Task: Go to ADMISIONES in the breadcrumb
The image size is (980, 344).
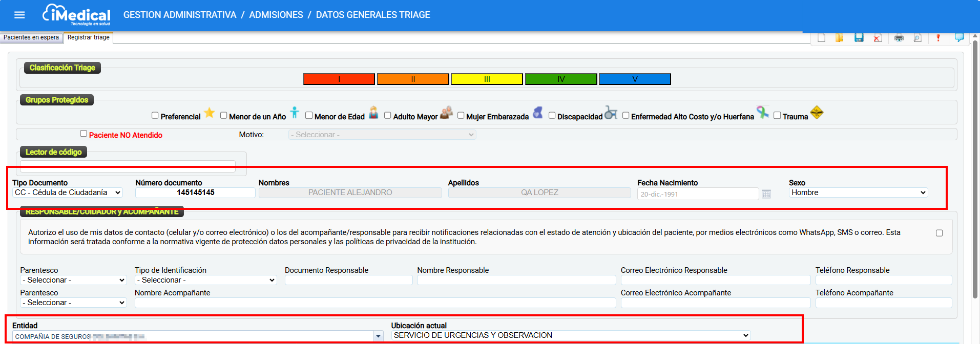Action: [x=276, y=15]
